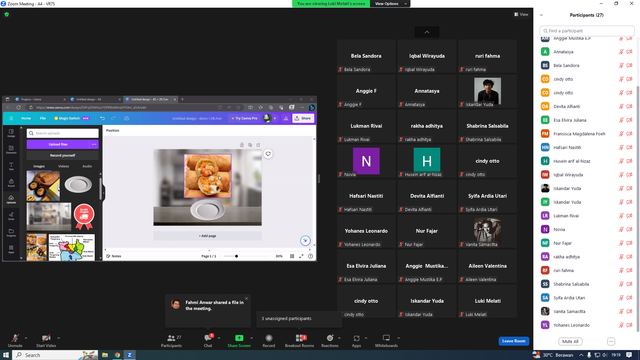The height and width of the screenshot is (360, 640).
Task: Click the Leave Room button
Action: click(513, 341)
